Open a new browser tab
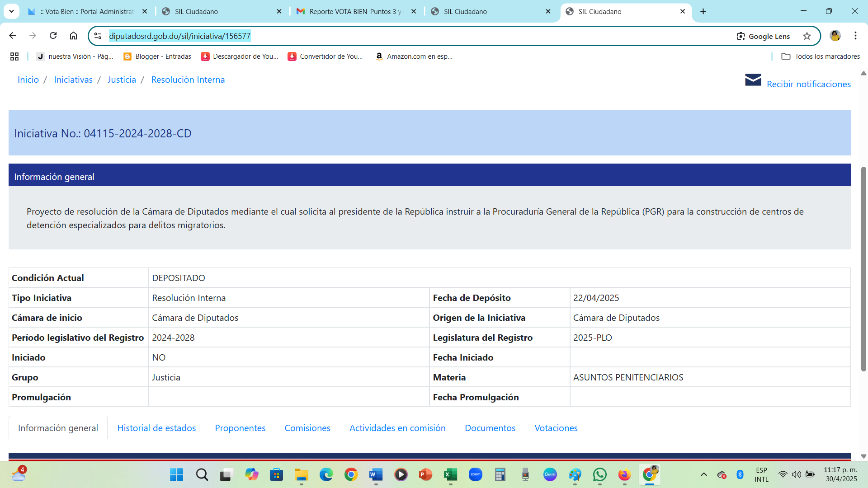The width and height of the screenshot is (868, 488). pos(703,11)
